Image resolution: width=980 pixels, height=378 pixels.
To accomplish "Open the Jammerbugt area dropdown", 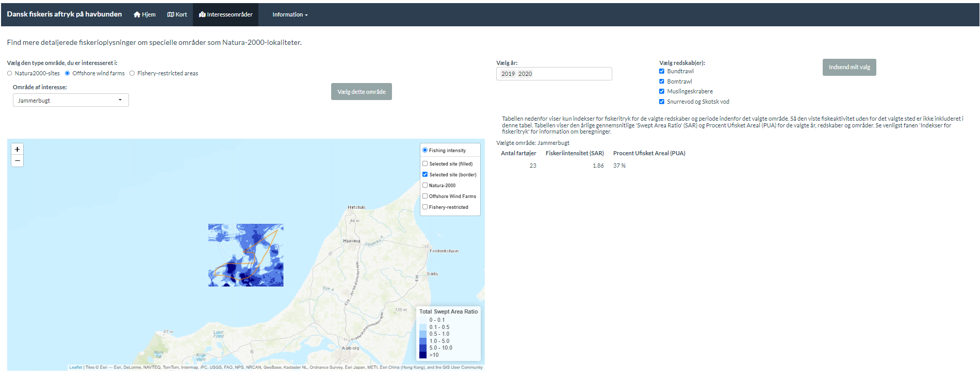I will 71,100.
